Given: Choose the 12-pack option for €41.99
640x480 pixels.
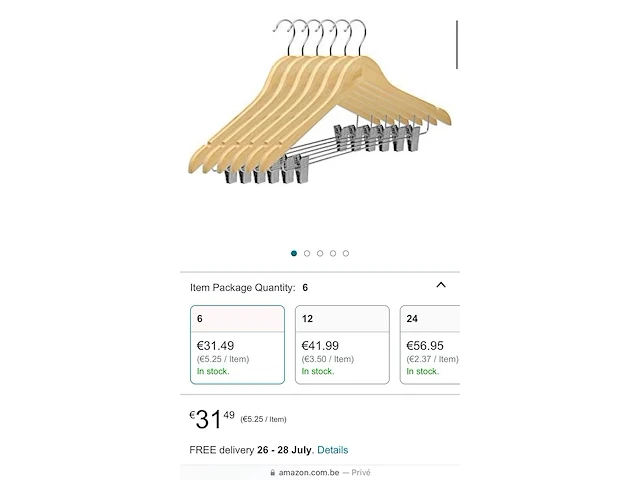Looking at the screenshot, I should pos(342,344).
